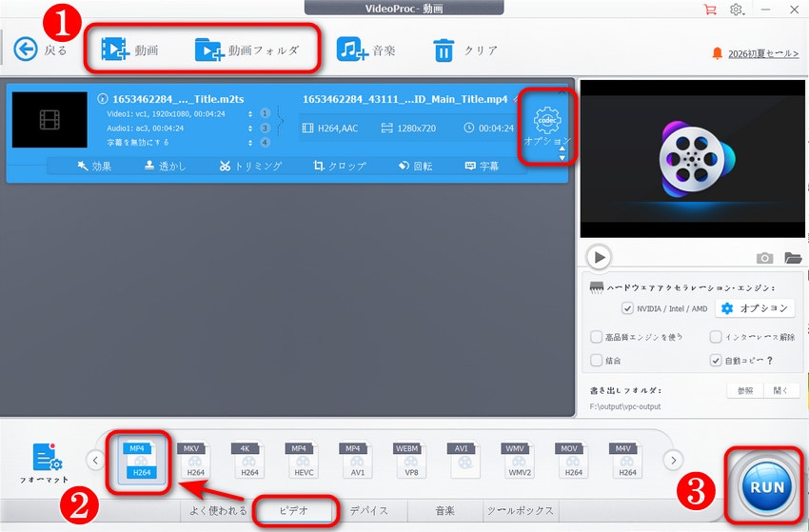The image size is (809, 532).
Task: Click output path F:\output\vpc-output
Action: click(x=624, y=406)
